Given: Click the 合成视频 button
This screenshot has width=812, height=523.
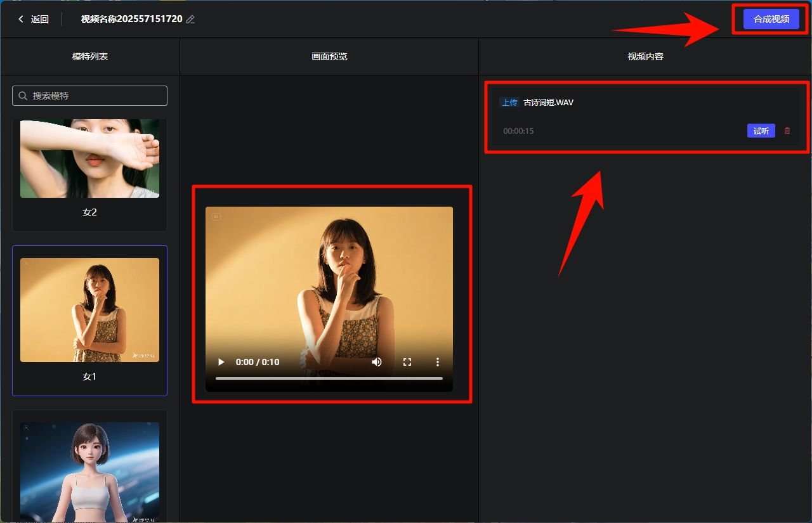Looking at the screenshot, I should click(x=771, y=19).
